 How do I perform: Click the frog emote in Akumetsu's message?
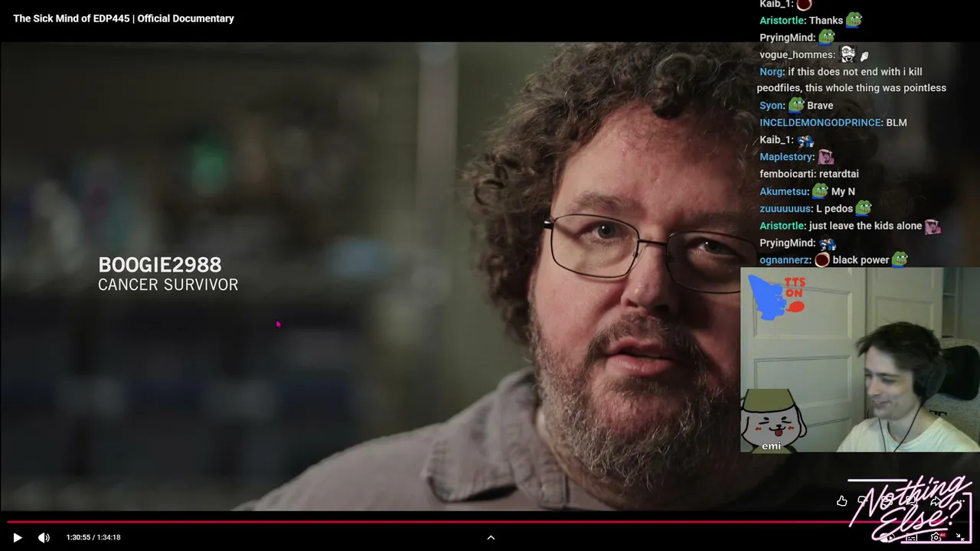tap(820, 191)
